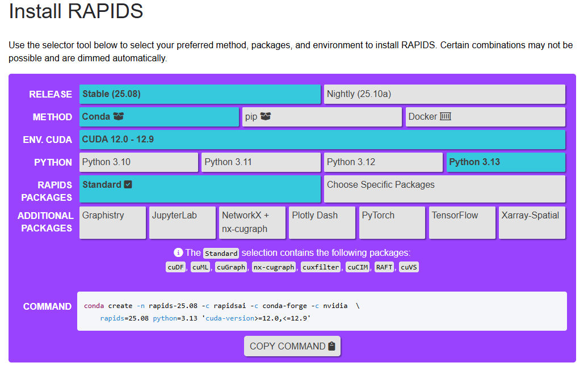Click the RELEASE row label
The width and height of the screenshot is (588, 371).
pos(51,94)
